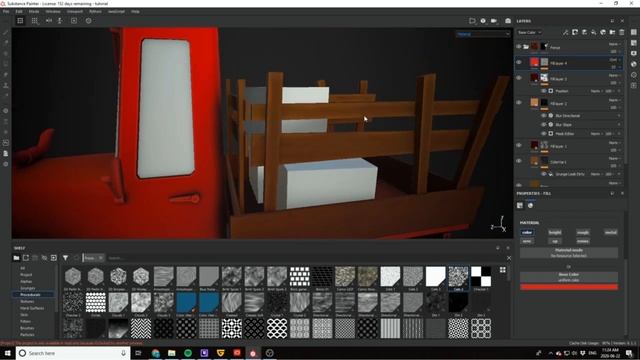640x360 pixels.
Task: Select the Smudge tool
Action: point(6,75)
